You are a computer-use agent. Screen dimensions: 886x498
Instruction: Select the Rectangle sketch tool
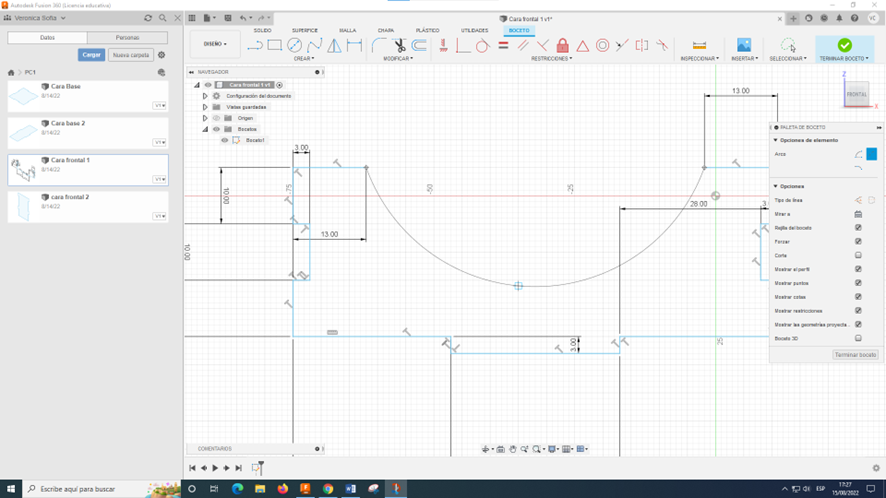[x=275, y=45]
